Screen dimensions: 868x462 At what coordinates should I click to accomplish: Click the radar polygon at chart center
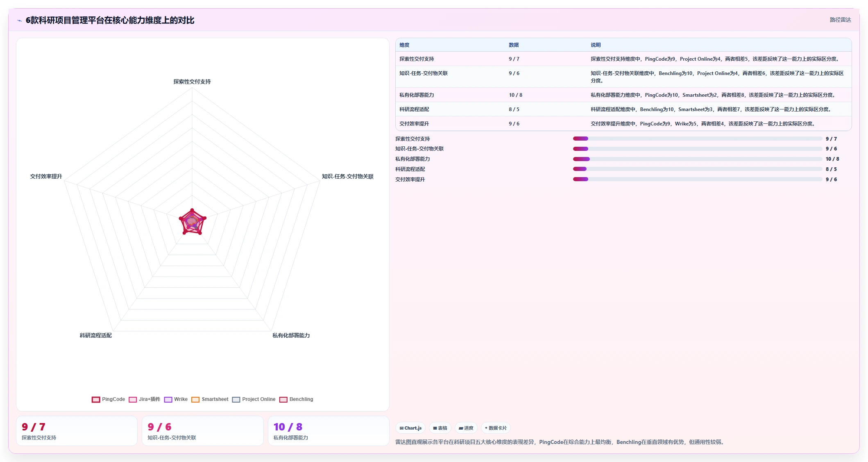(192, 222)
